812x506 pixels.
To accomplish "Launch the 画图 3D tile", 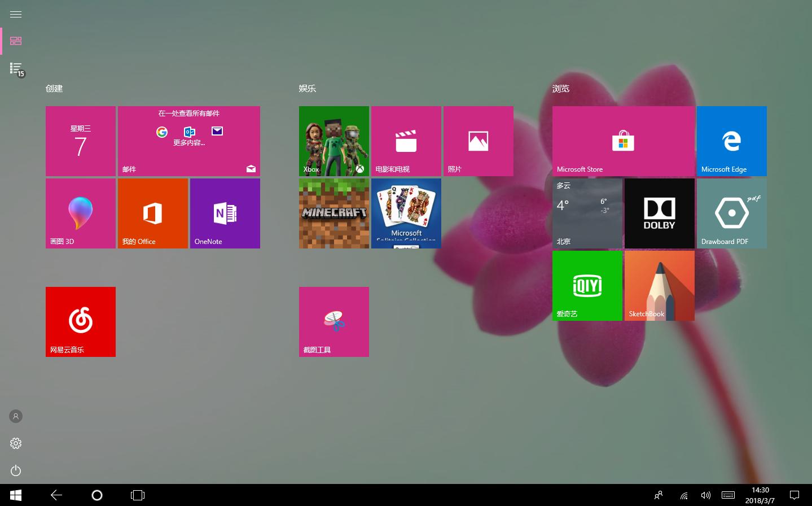I will (x=80, y=213).
